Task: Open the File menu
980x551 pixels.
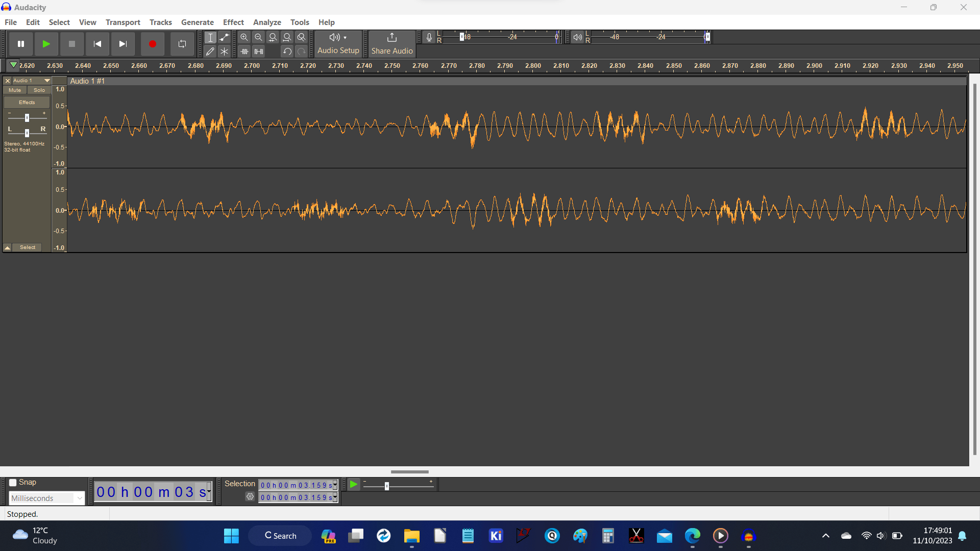Action: tap(11, 22)
